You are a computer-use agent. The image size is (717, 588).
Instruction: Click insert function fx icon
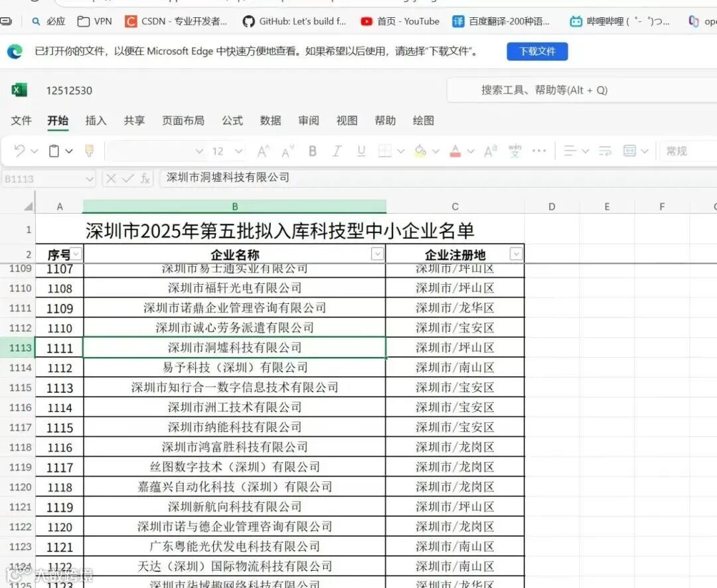point(145,179)
